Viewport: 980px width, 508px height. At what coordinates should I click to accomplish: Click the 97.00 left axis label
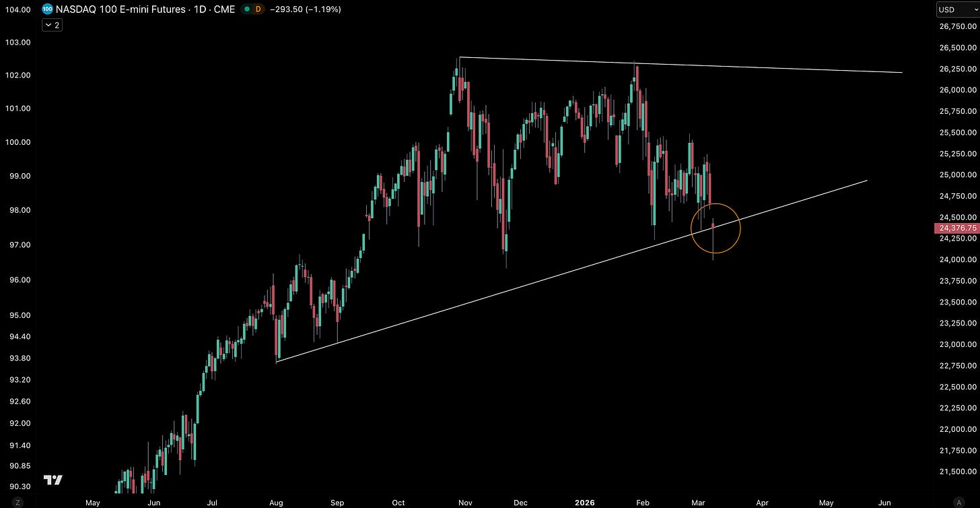pyautogui.click(x=21, y=245)
